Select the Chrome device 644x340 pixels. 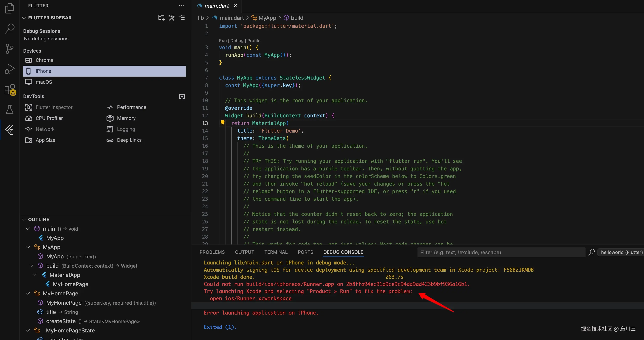pos(44,60)
